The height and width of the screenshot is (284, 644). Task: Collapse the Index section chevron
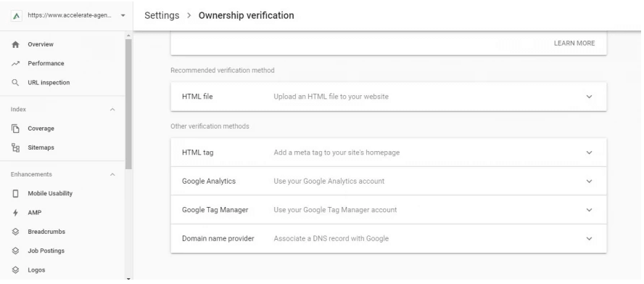112,110
